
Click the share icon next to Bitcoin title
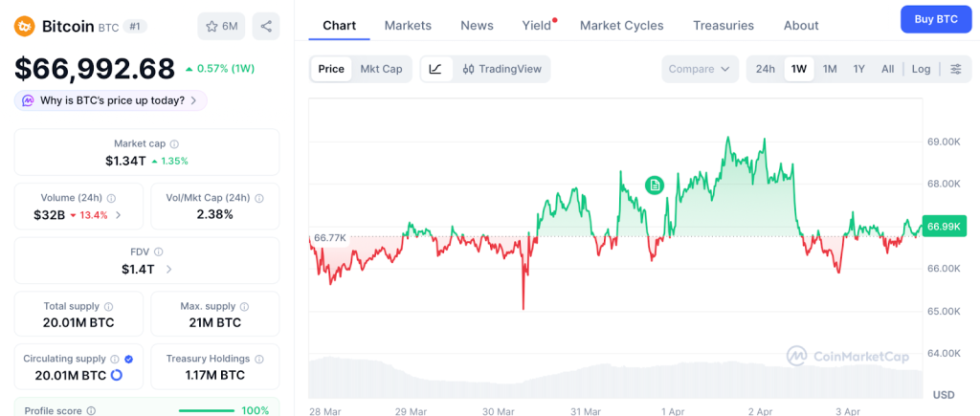pos(266,26)
